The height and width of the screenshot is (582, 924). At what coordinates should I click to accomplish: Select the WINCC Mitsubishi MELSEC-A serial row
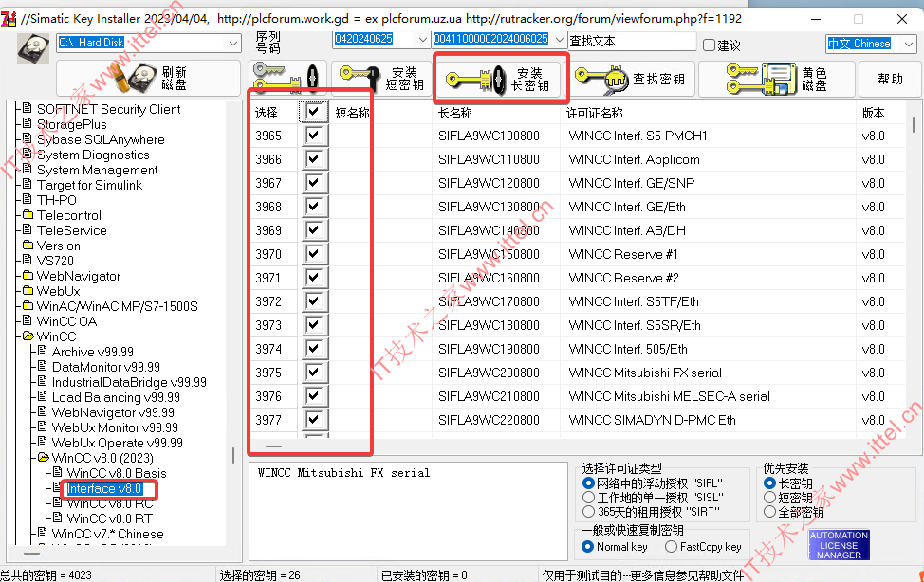pyautogui.click(x=578, y=396)
